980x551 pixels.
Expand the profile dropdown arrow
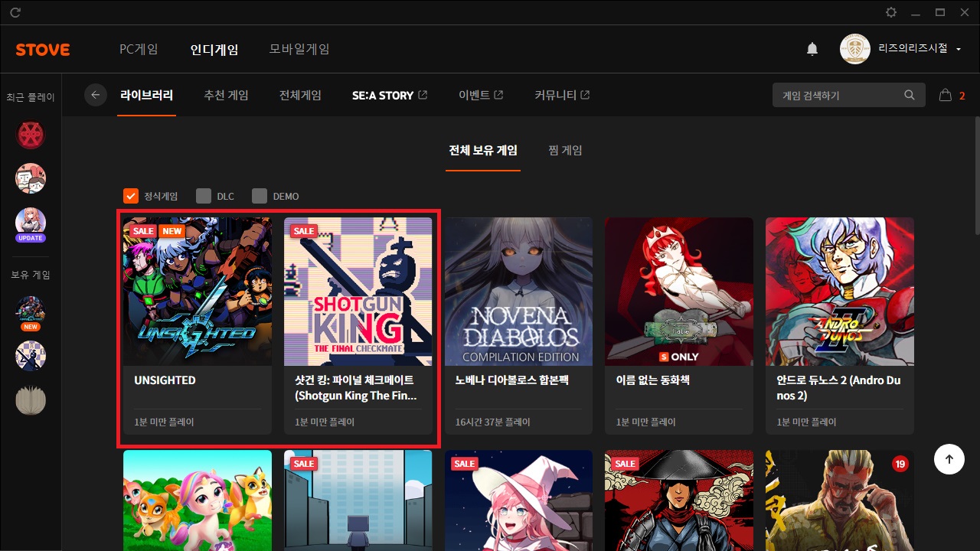click(959, 49)
